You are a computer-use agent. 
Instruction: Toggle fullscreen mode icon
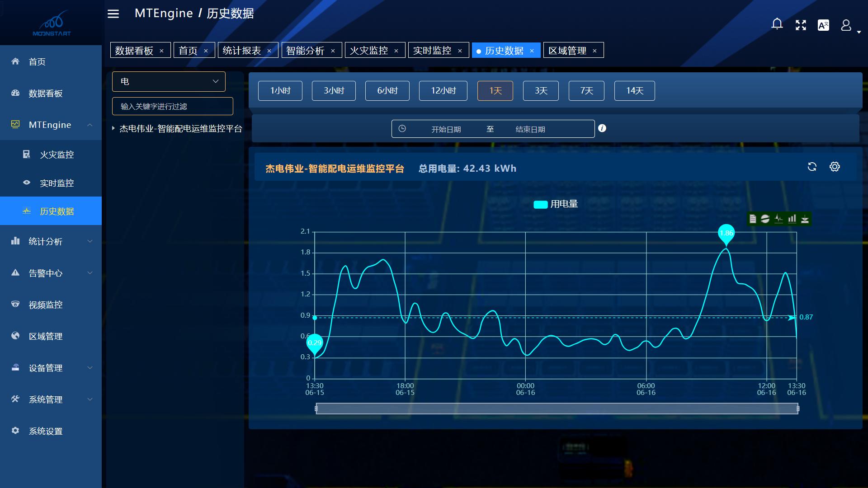pyautogui.click(x=801, y=25)
